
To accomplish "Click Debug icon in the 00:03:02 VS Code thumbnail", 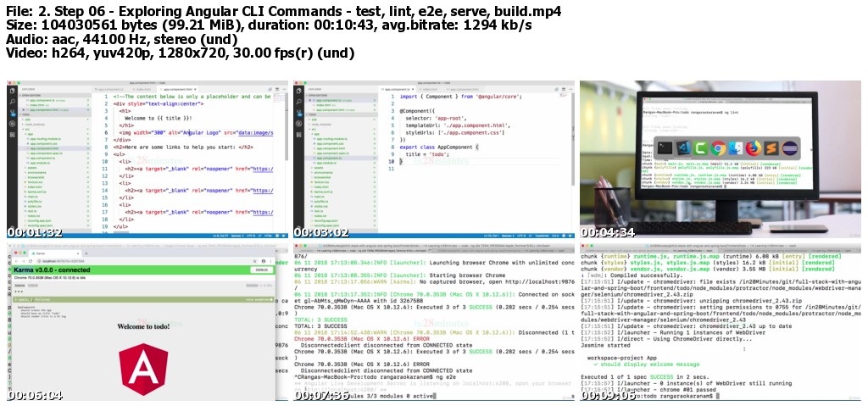I will (298, 123).
